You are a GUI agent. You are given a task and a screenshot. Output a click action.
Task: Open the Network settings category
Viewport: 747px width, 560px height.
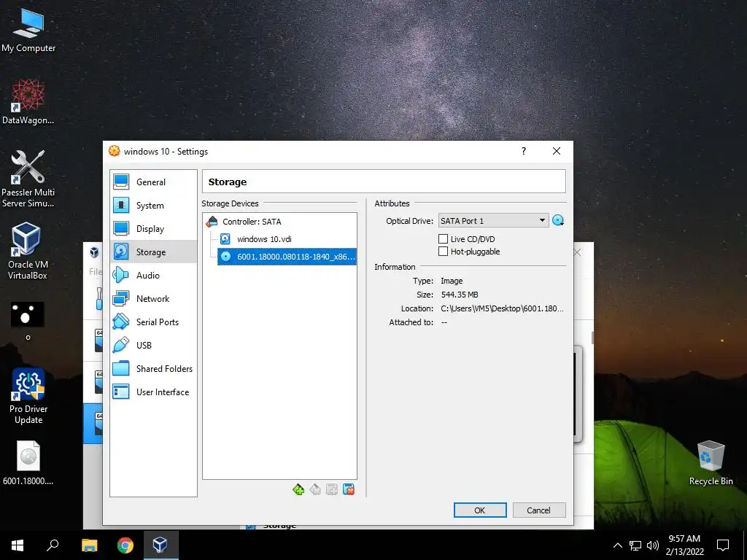153,298
